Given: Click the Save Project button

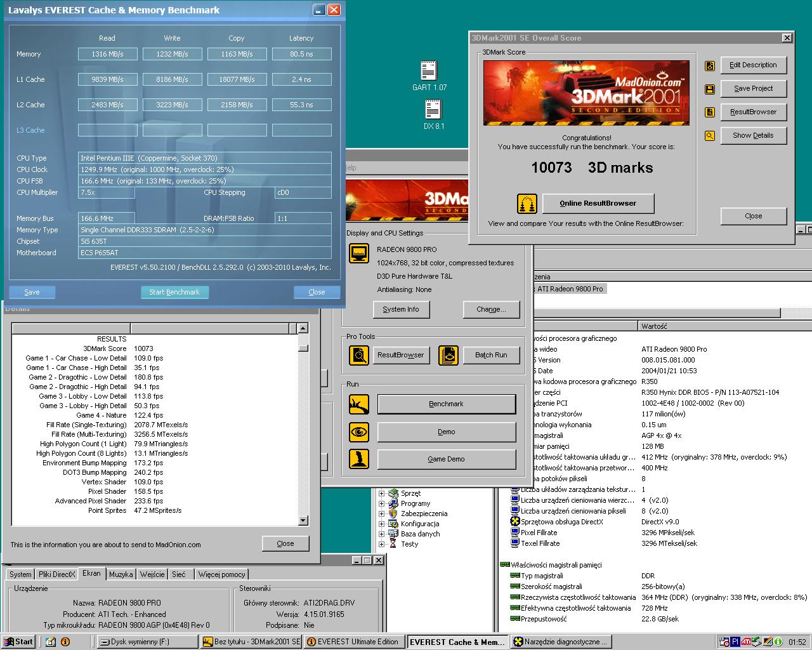Looking at the screenshot, I should pos(753,89).
